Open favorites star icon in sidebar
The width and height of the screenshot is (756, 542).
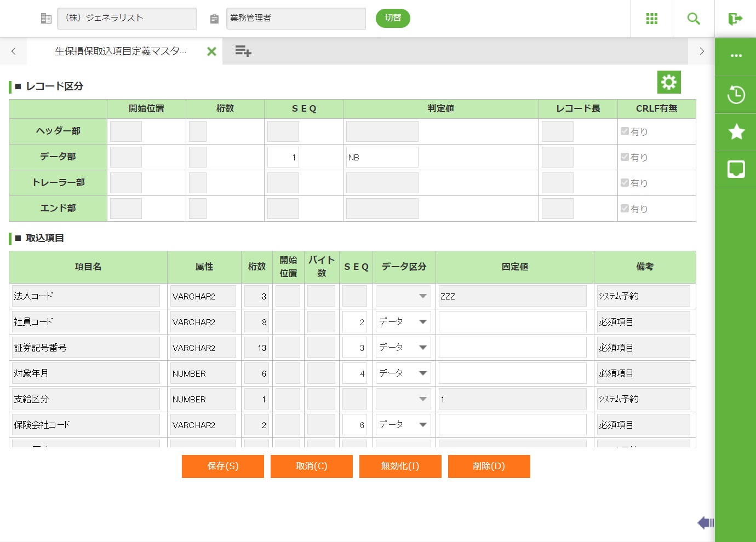coord(736,132)
